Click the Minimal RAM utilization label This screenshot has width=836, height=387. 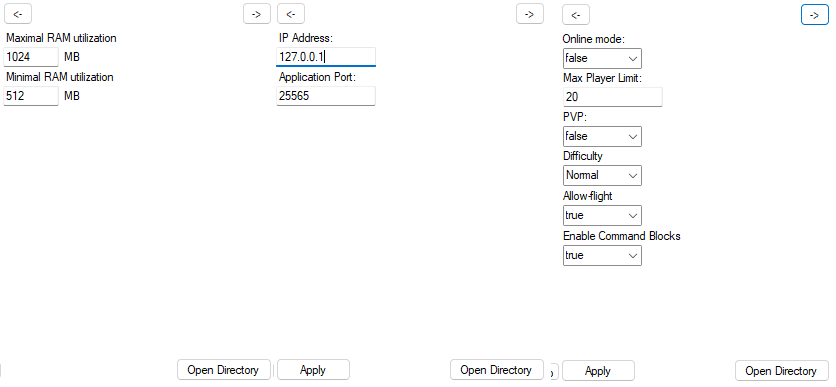tap(60, 77)
